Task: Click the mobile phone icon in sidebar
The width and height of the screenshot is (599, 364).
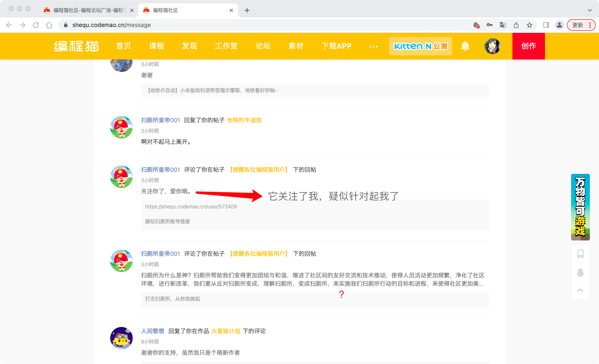Action: pos(580,254)
